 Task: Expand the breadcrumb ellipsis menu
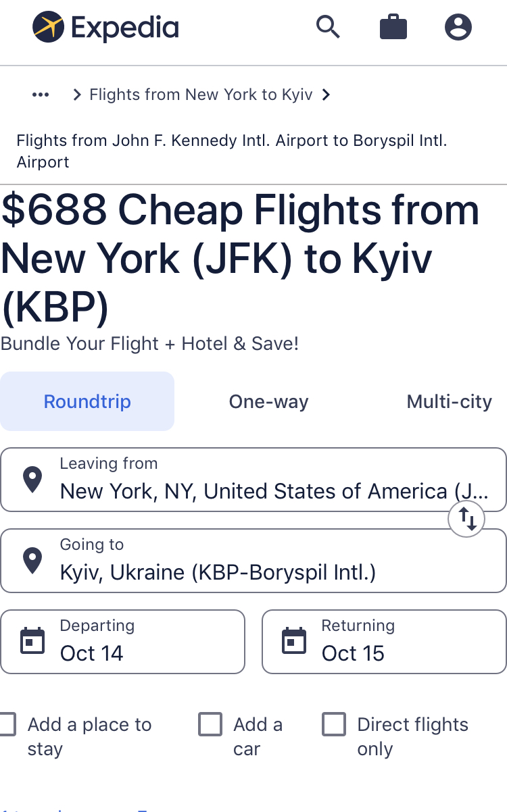coord(41,95)
